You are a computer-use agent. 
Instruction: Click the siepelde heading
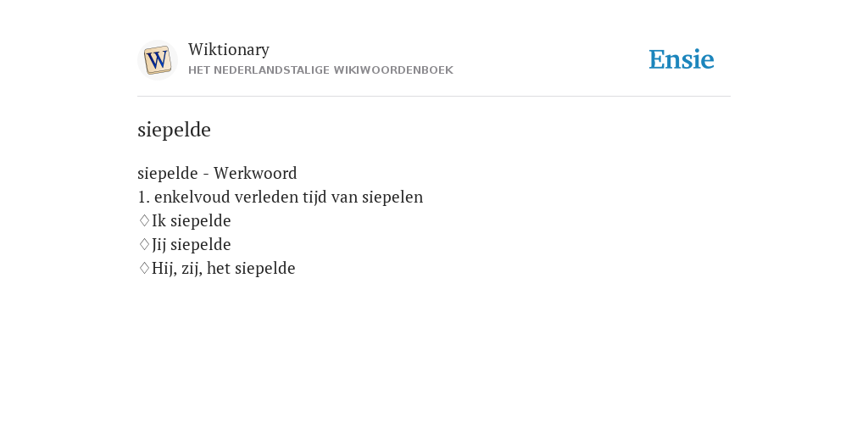174,130
